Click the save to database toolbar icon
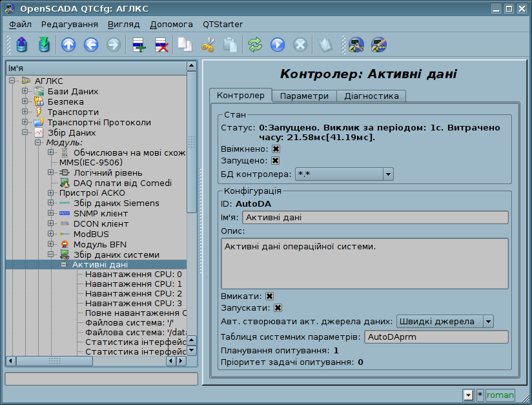Image resolution: width=532 pixels, height=405 pixels. 44,45
